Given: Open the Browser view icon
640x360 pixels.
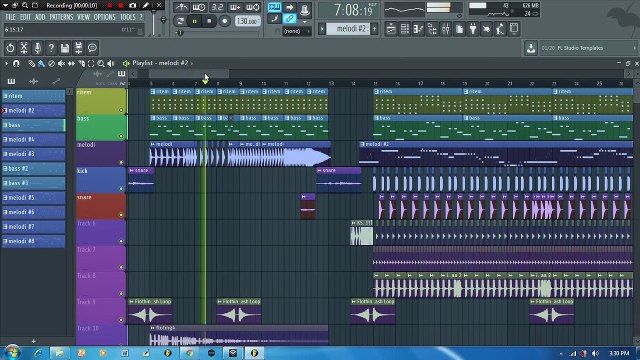Looking at the screenshot, I should (x=432, y=29).
